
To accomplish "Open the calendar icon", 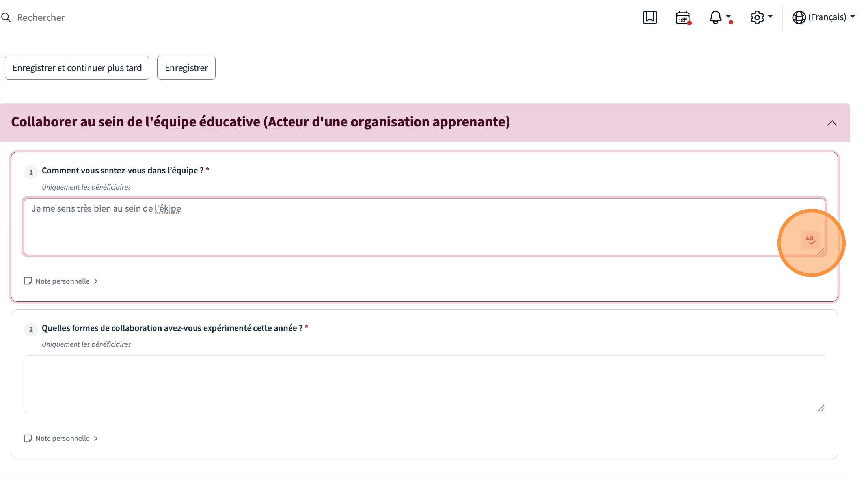I will (683, 18).
